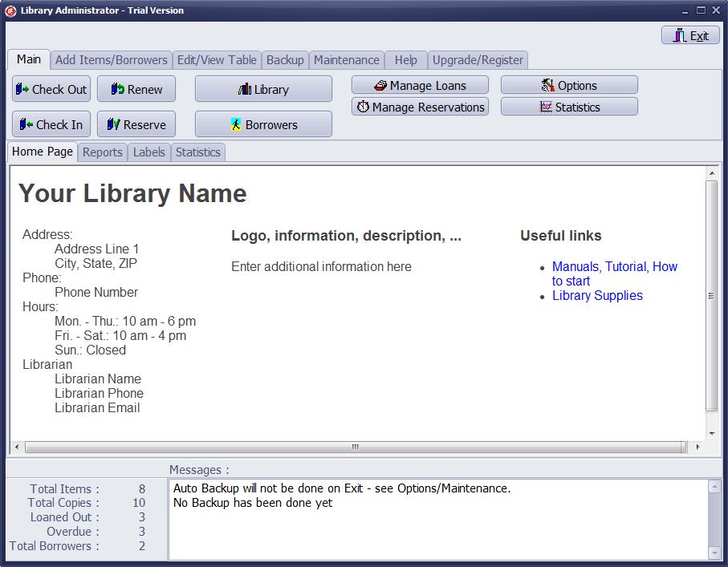Image resolution: width=728 pixels, height=567 pixels.
Task: Exit the Library Administrator application
Action: coord(689,35)
